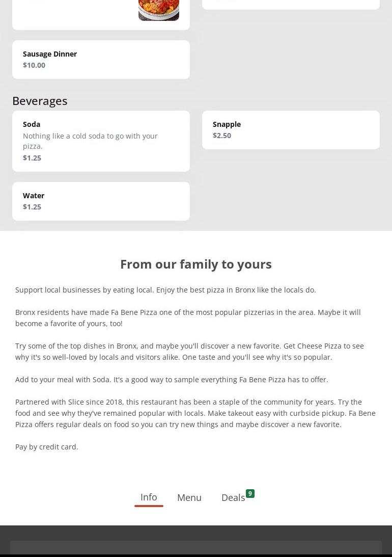Screen dimensions: 392x557
Task: Click the $1.25 price under Water
Action: pos(32,207)
